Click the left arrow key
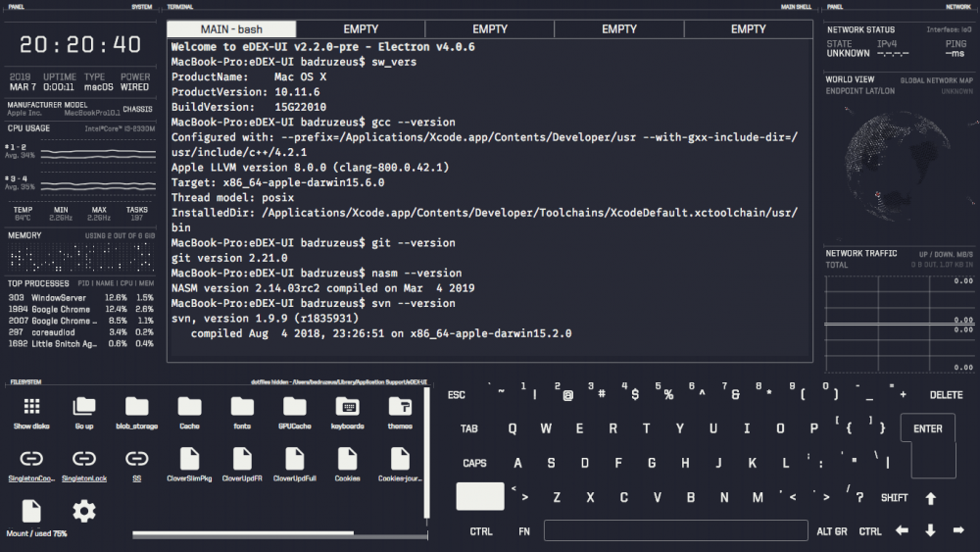 pos(902,530)
